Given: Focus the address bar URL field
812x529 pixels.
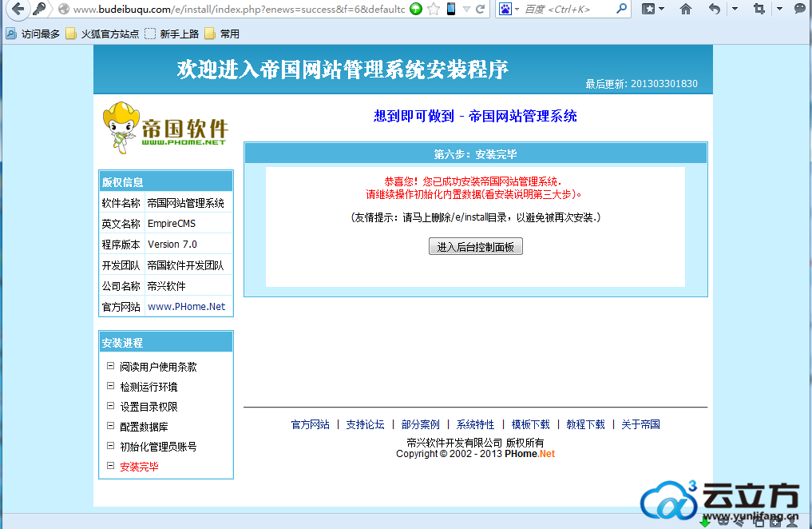Looking at the screenshot, I should (238, 9).
